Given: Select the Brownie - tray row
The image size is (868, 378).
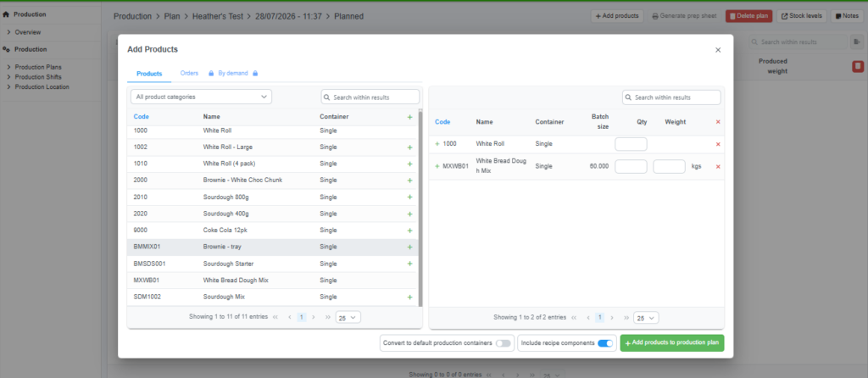Looking at the screenshot, I should pos(273,247).
